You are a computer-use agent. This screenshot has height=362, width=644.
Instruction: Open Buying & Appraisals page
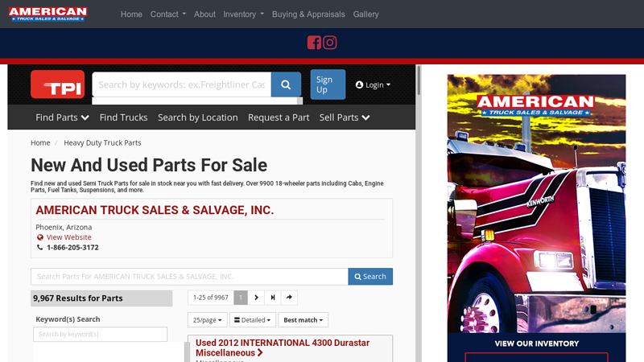(x=308, y=14)
